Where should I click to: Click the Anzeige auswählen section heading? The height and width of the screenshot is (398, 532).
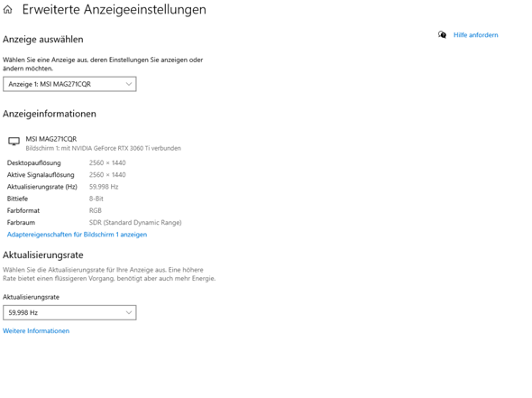click(x=43, y=40)
